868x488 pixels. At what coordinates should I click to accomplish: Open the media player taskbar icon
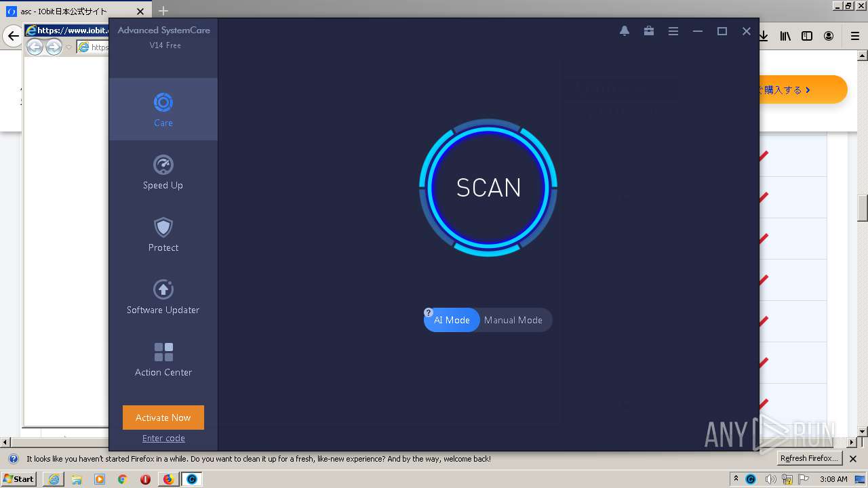[100, 479]
